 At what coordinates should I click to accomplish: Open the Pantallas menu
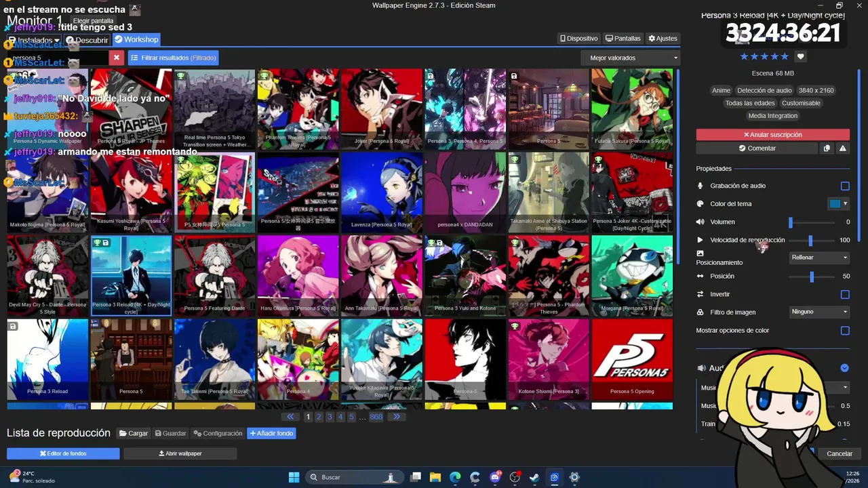click(623, 39)
